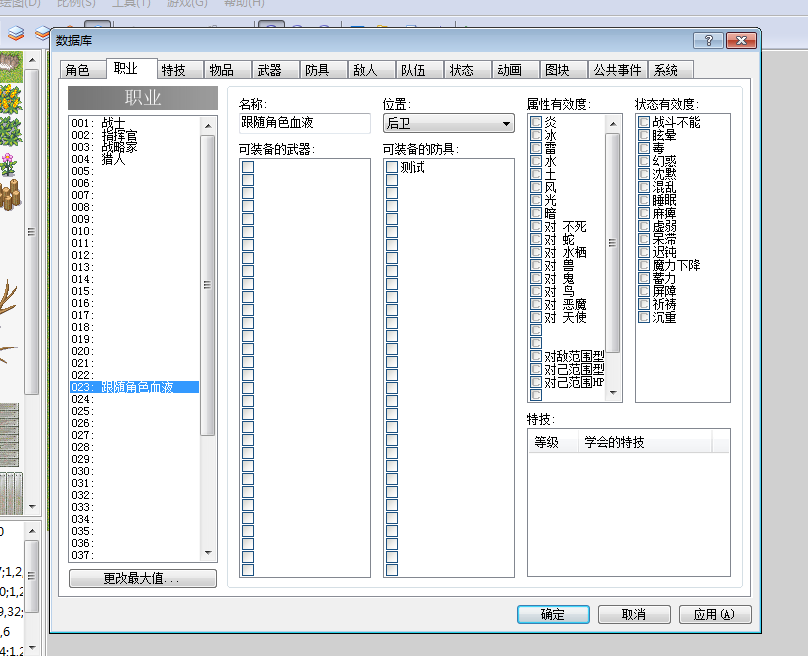808x656 pixels.
Task: Enable the 炎 element checkbox
Action: (536, 122)
